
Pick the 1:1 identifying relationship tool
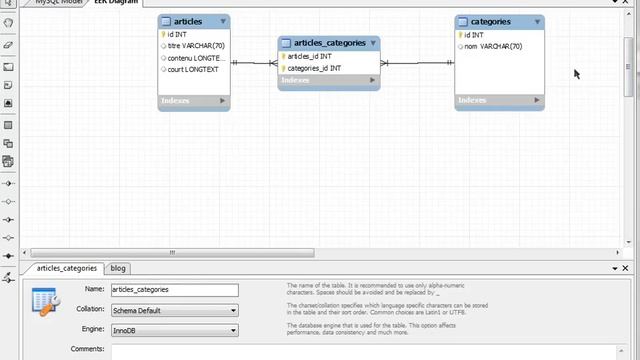tap(8, 220)
